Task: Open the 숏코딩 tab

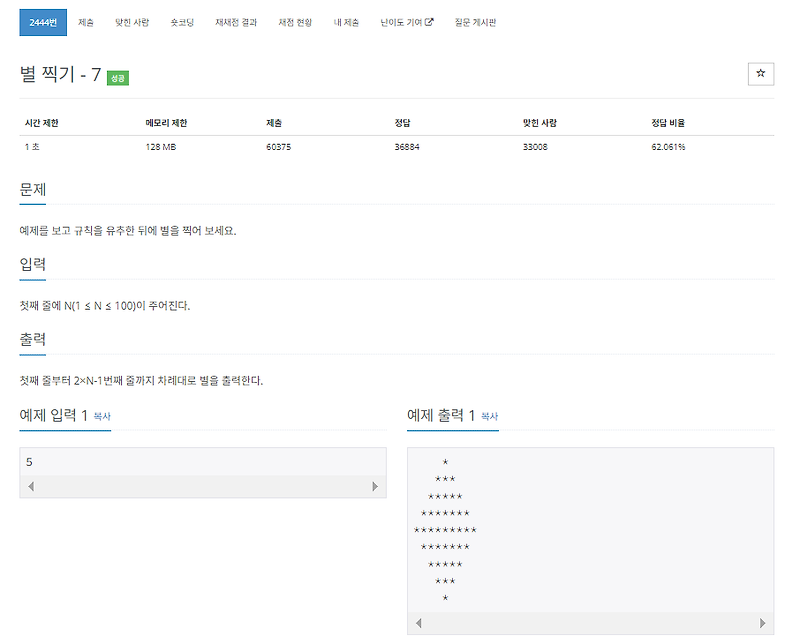Action: [182, 20]
